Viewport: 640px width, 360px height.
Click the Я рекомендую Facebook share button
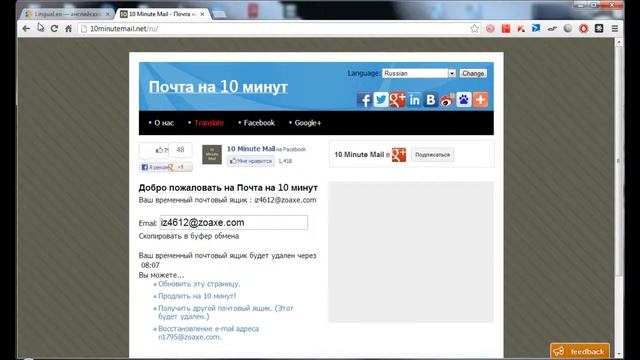[153, 167]
